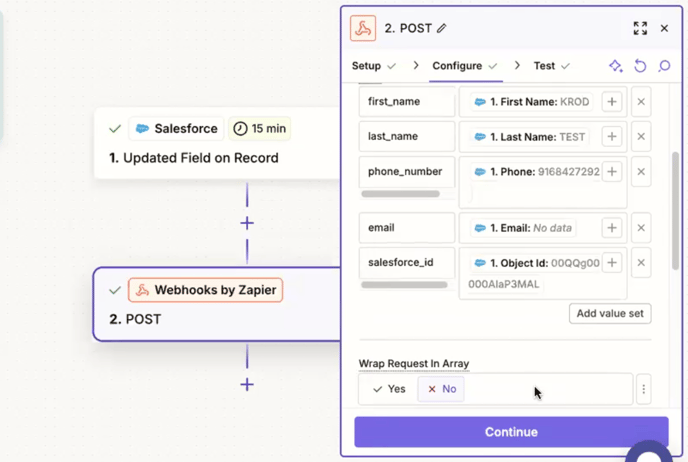
Task: Click the text 000AIaP3MAL in the Object Id value
Action: (504, 284)
